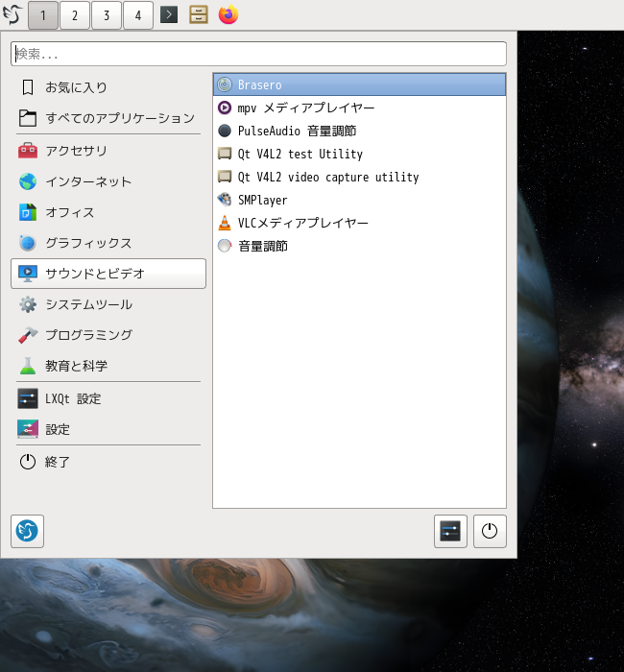This screenshot has height=672, width=624.
Task: Click the 検索 search field
Action: (258, 54)
